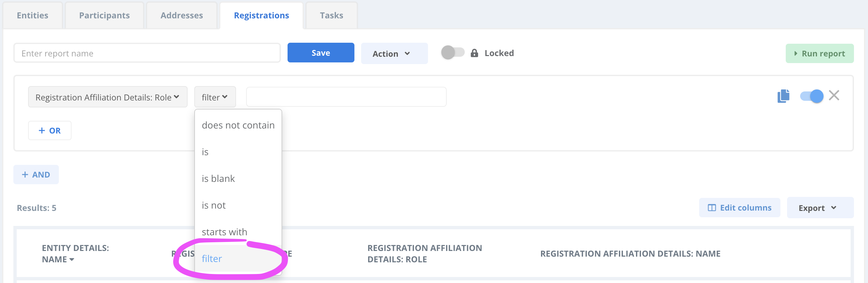Open Registration Affiliation Details: Role field selector
Viewport: 868px width, 283px height.
click(107, 97)
